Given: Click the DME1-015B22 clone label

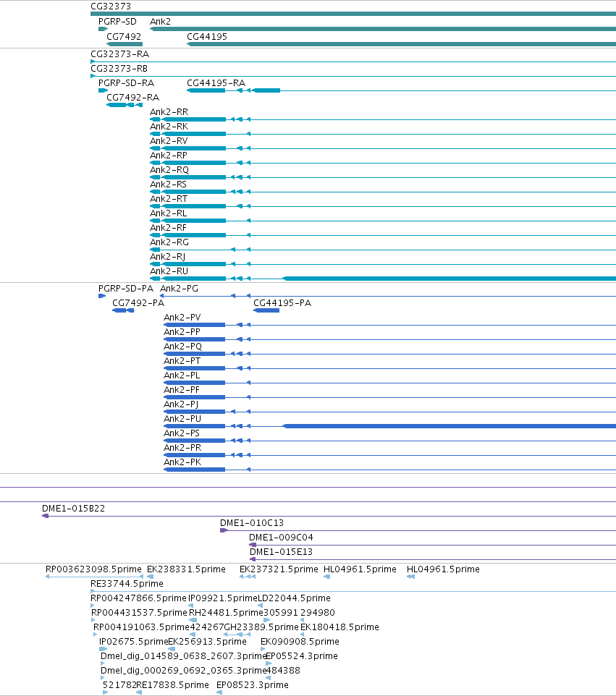Looking at the screenshot, I should tap(74, 509).
